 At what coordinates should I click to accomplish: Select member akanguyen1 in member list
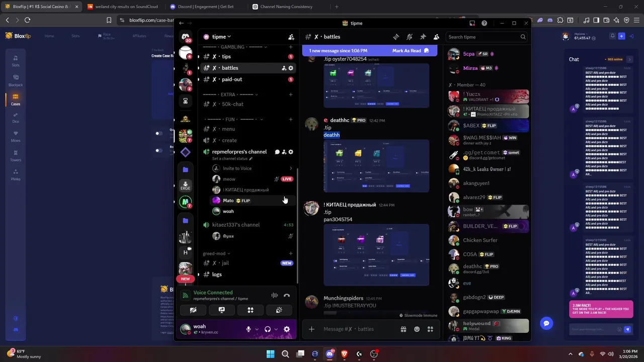tap(488, 184)
